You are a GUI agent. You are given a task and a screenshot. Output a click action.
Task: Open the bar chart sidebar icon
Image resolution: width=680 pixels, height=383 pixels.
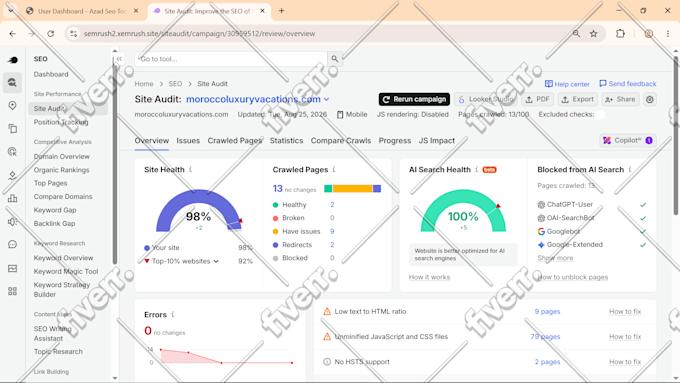pyautogui.click(x=12, y=198)
